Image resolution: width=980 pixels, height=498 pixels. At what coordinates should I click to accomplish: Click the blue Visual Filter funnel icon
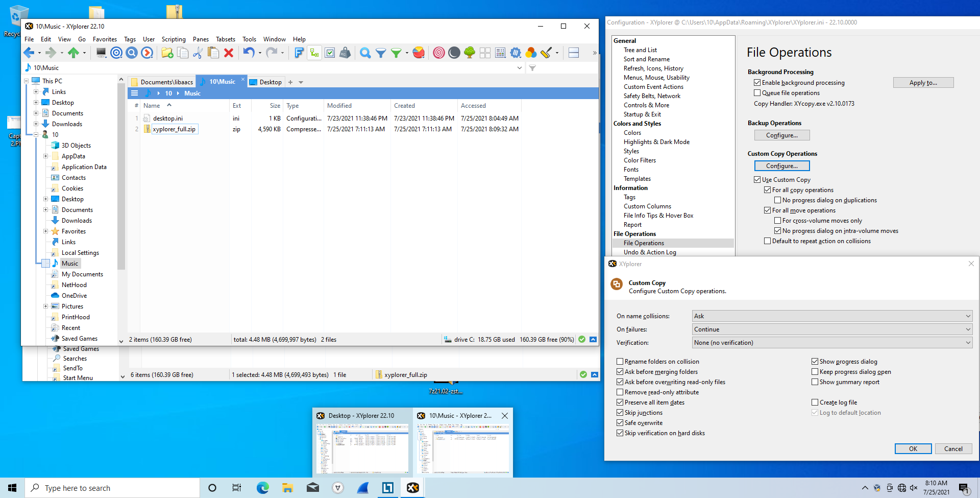381,53
